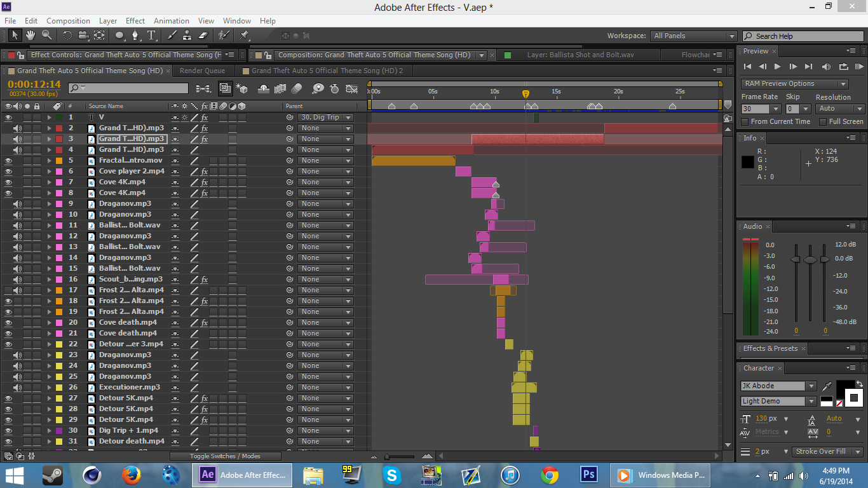Choose the Horizontal Type tool
Image resolution: width=868 pixels, height=488 pixels.
point(152,36)
